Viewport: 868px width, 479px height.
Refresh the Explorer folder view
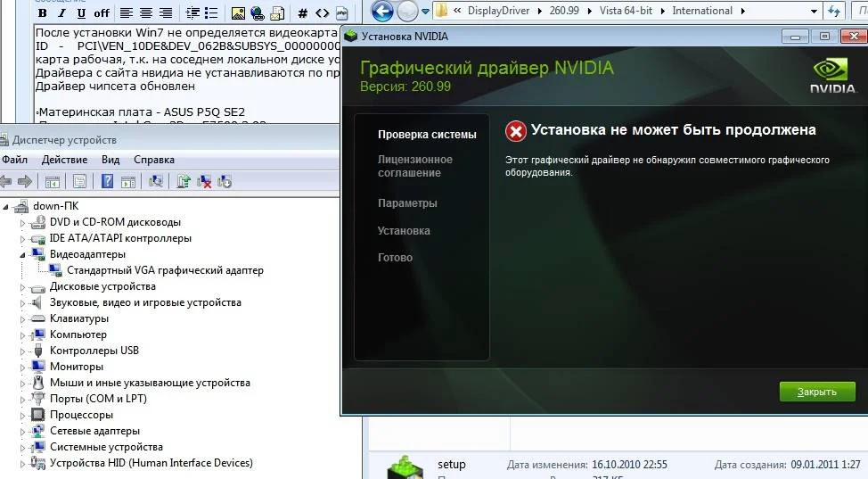click(x=833, y=11)
